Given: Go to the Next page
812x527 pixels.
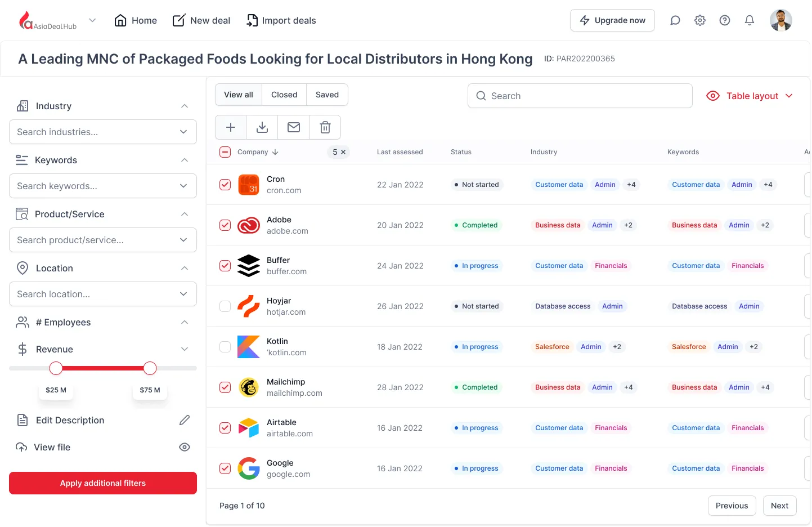Looking at the screenshot, I should point(780,506).
